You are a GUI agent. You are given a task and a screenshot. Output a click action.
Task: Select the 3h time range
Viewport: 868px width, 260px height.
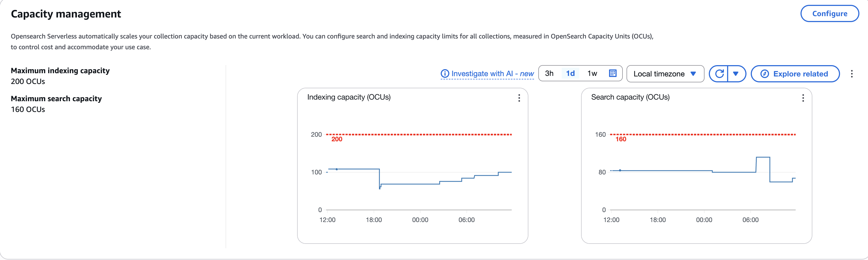550,73
